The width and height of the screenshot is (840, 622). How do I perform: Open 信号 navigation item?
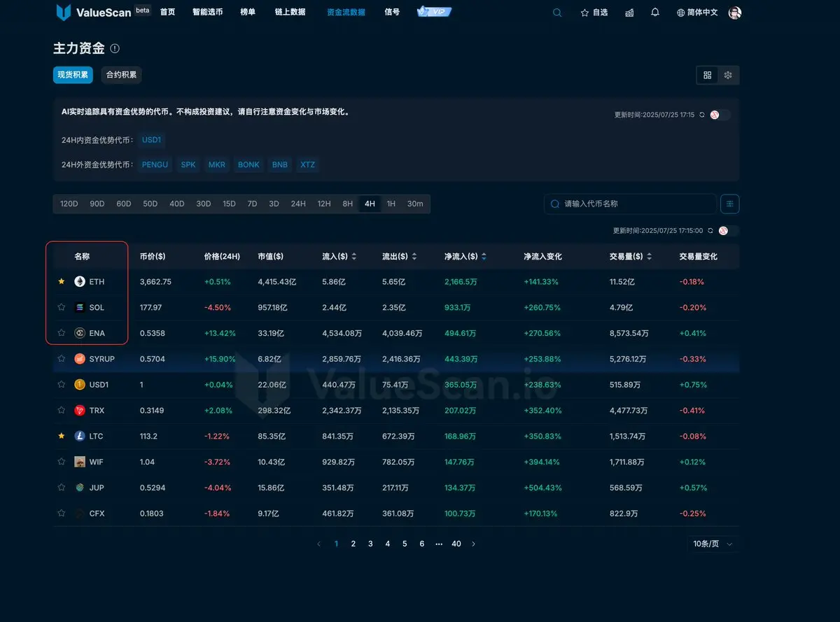coord(392,12)
